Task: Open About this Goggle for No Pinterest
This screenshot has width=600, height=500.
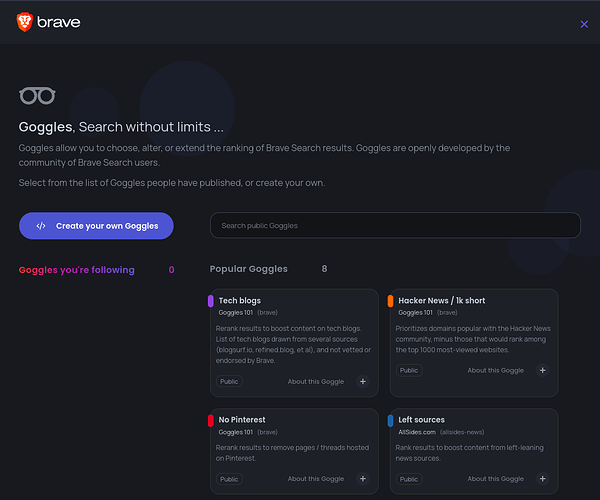Action: [x=315, y=479]
